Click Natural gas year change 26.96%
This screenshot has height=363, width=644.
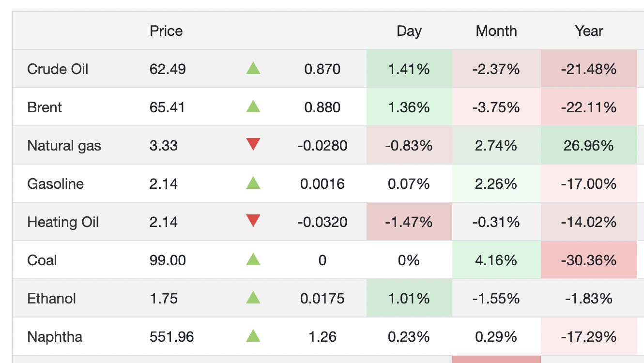[589, 146]
